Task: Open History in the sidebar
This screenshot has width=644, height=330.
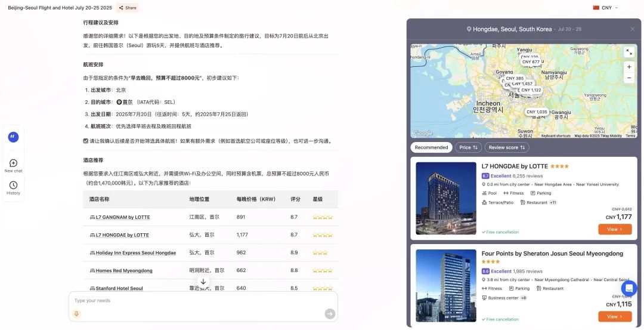Action: (x=13, y=188)
